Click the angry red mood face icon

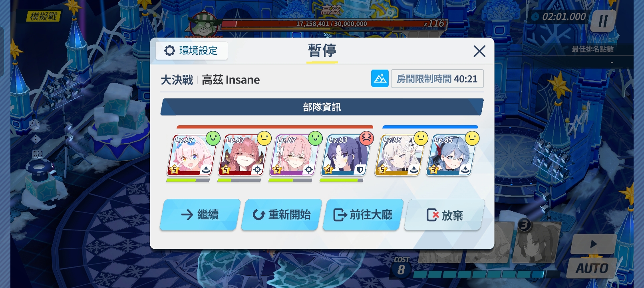tap(366, 138)
